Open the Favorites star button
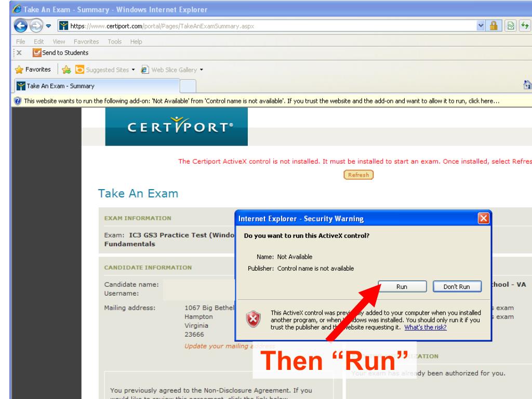This screenshot has width=532, height=399. pyautogui.click(x=33, y=70)
